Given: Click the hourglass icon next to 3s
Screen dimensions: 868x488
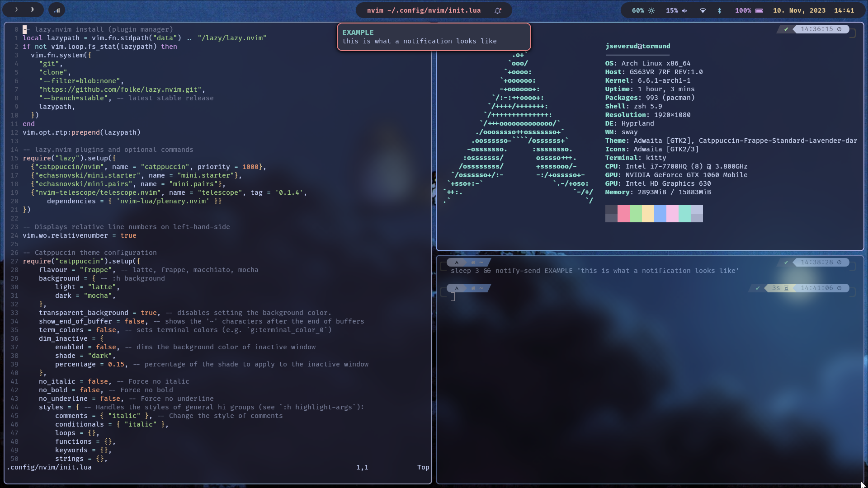Looking at the screenshot, I should (786, 288).
